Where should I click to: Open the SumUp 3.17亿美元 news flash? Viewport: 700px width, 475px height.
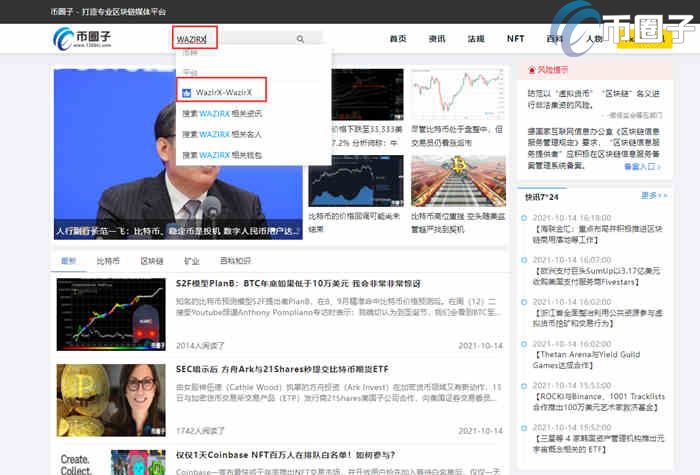pyautogui.click(x=596, y=276)
